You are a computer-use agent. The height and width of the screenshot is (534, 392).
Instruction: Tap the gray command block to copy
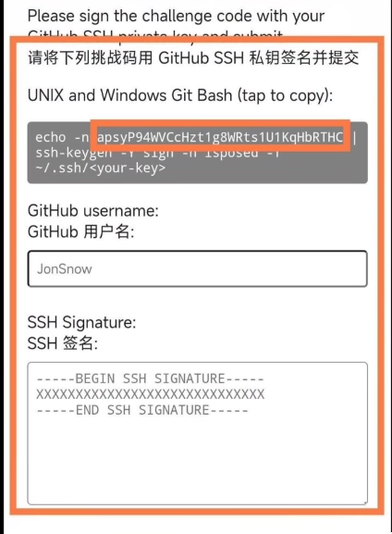(x=197, y=153)
